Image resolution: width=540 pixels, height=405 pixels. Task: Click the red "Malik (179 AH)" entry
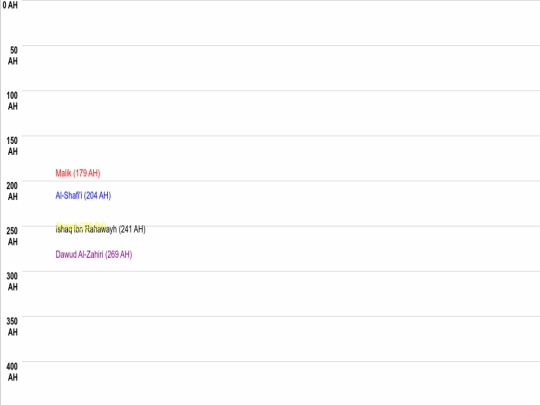click(78, 173)
